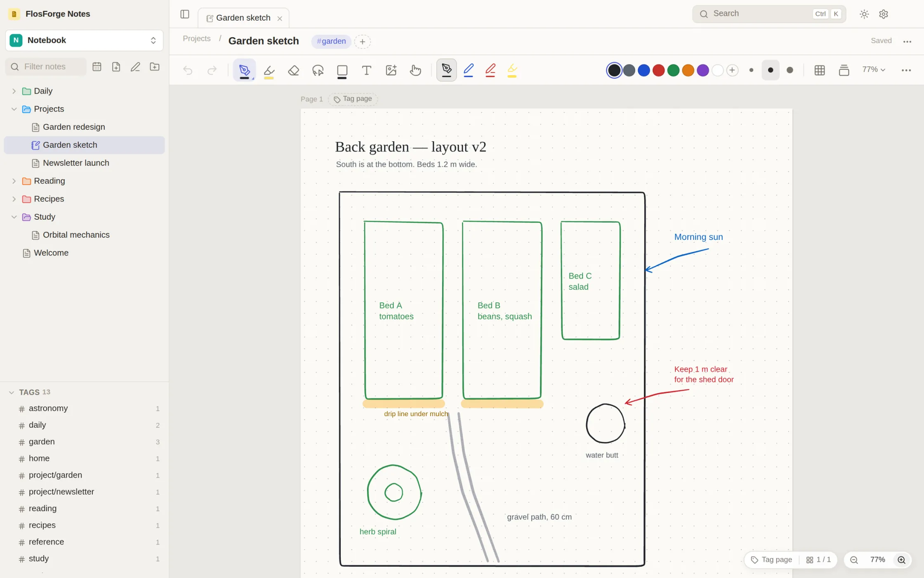Click Tag page button in bottom bar
924x578 pixels.
click(x=771, y=560)
